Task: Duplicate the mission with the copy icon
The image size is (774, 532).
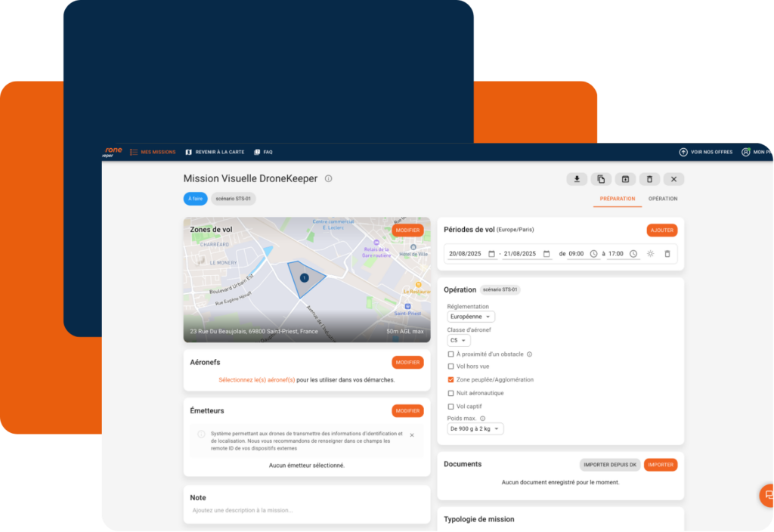Action: pyautogui.click(x=601, y=179)
